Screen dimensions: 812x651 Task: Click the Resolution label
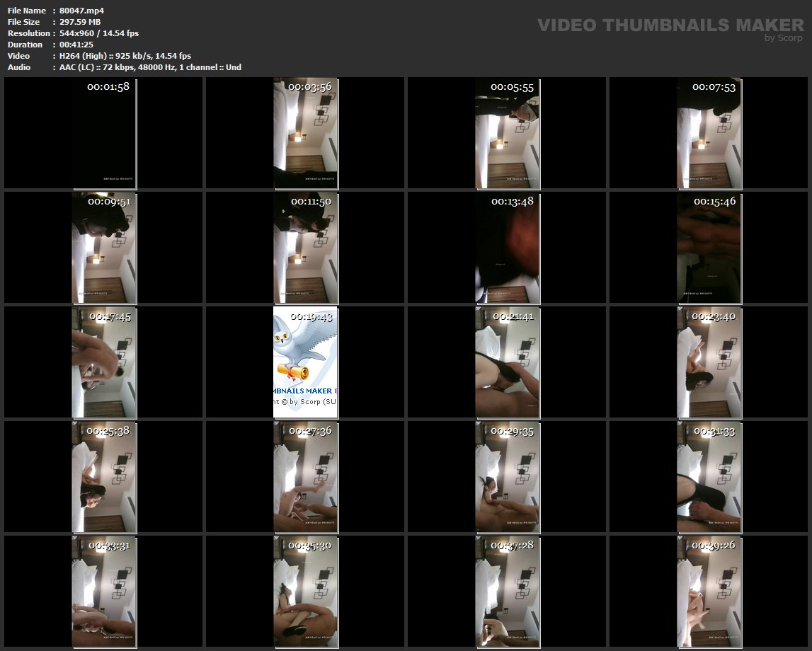pos(28,33)
